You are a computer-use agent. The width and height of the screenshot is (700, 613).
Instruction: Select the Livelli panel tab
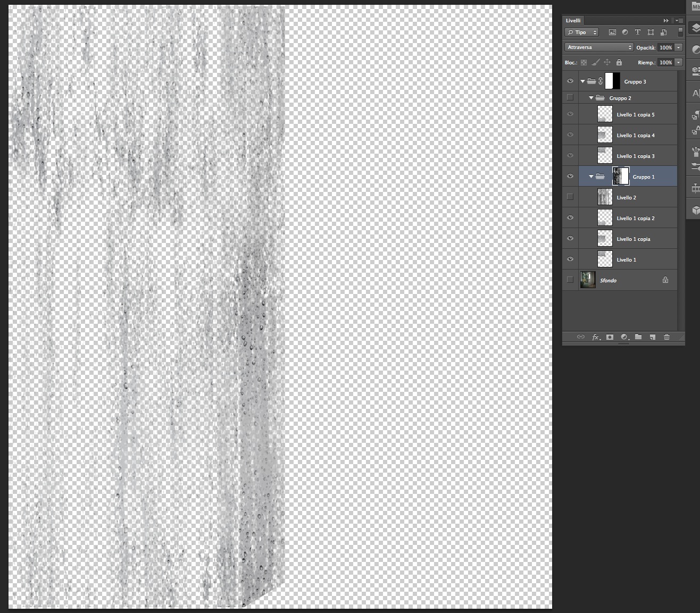click(x=573, y=20)
